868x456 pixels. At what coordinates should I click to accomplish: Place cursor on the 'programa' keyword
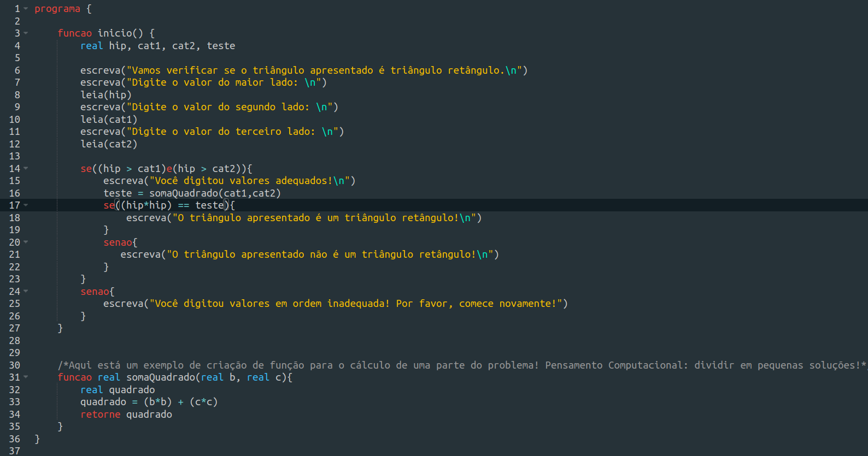[57, 9]
